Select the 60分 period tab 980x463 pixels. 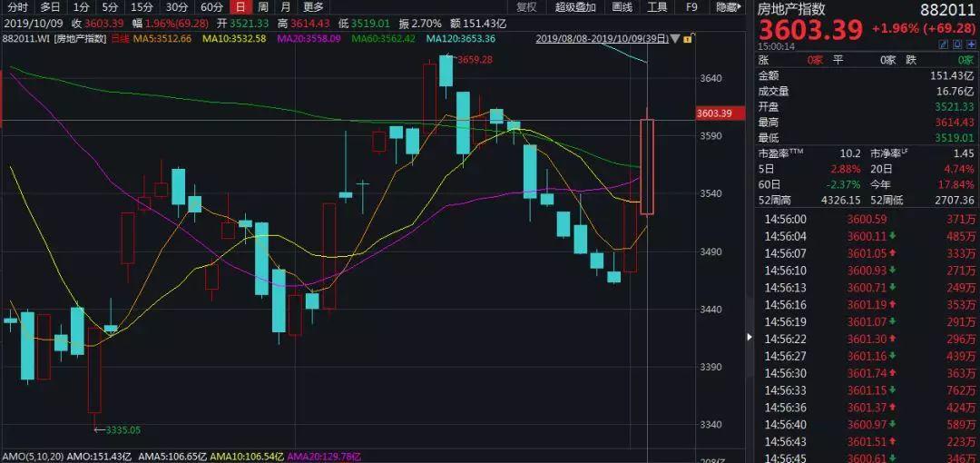(x=211, y=7)
